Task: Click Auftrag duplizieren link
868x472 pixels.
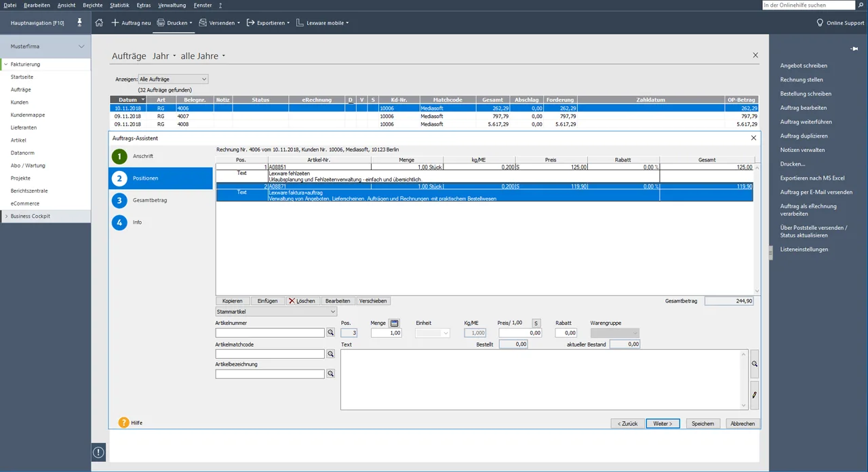Action: pyautogui.click(x=804, y=136)
